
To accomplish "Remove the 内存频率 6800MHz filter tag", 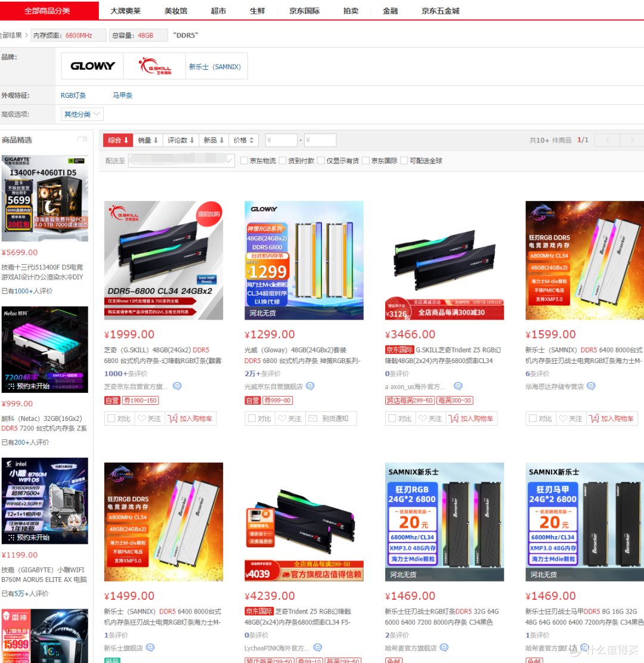I will 69,36.
